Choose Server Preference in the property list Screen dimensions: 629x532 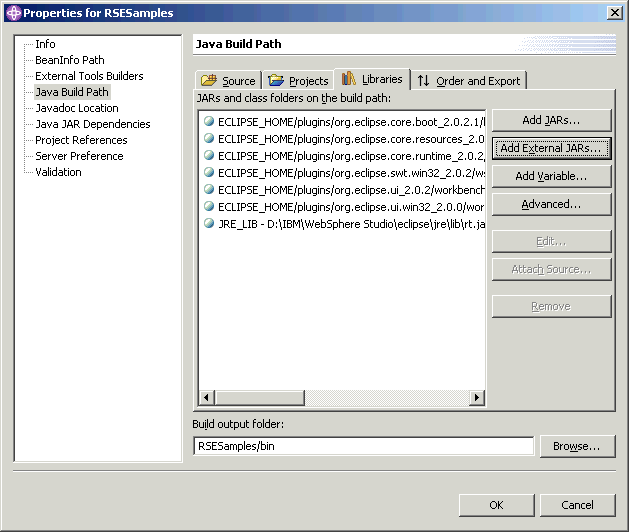point(79,156)
